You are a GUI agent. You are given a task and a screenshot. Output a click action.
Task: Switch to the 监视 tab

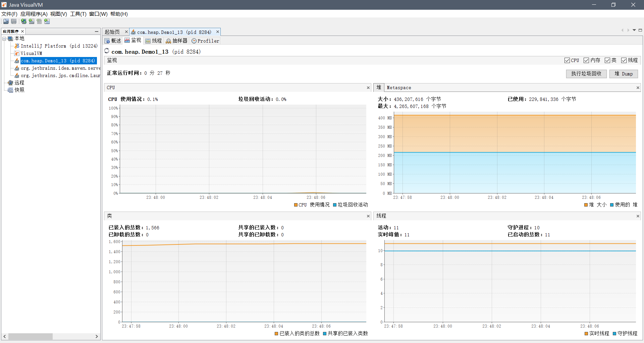pyautogui.click(x=133, y=41)
